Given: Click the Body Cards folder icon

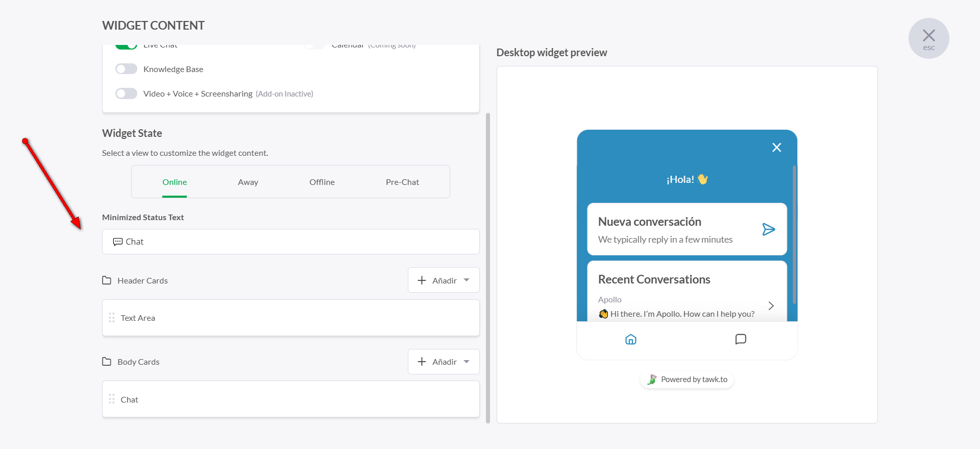Looking at the screenshot, I should click(107, 362).
